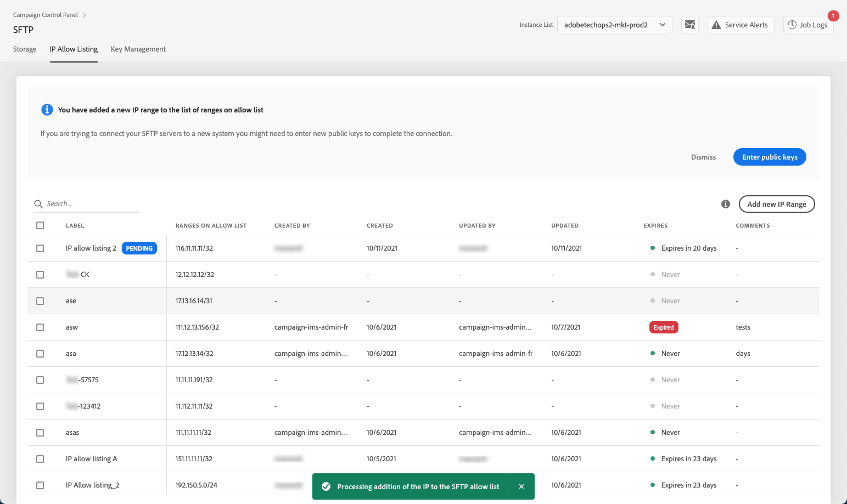Image resolution: width=847 pixels, height=504 pixels.
Task: Click the 'tests' comment cell
Action: tap(743, 327)
